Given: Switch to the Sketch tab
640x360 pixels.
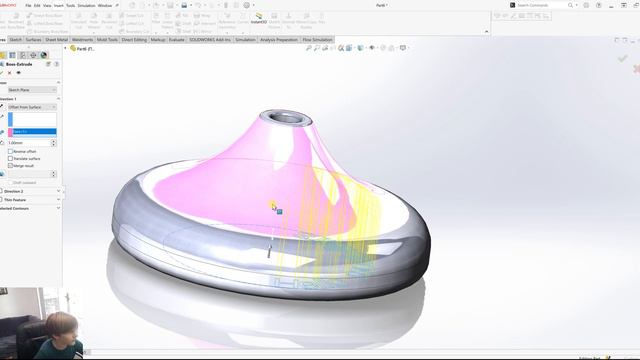Looking at the screenshot, I should tap(16, 40).
